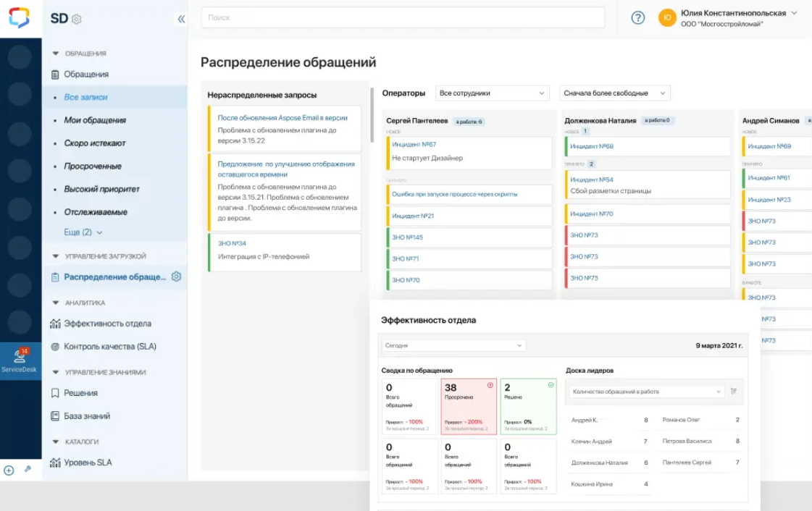812x511 pixels.
Task: Open settings via the gear next to SD
Action: (x=78, y=20)
